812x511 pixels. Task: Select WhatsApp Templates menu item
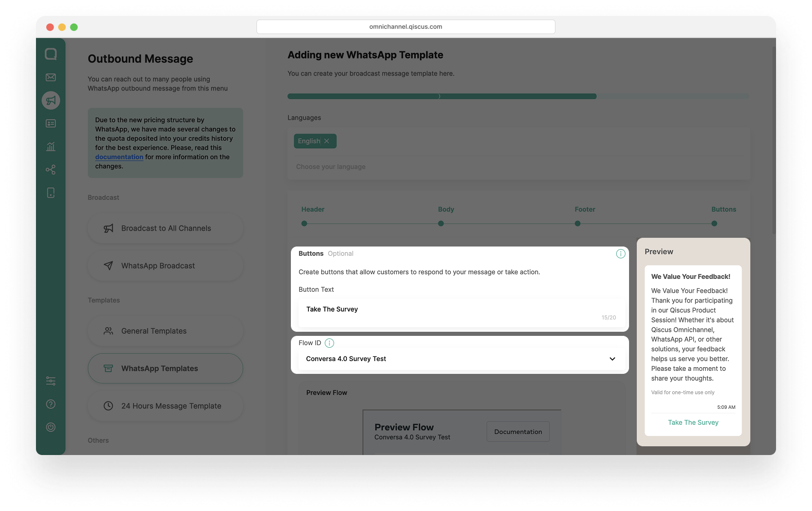point(165,369)
